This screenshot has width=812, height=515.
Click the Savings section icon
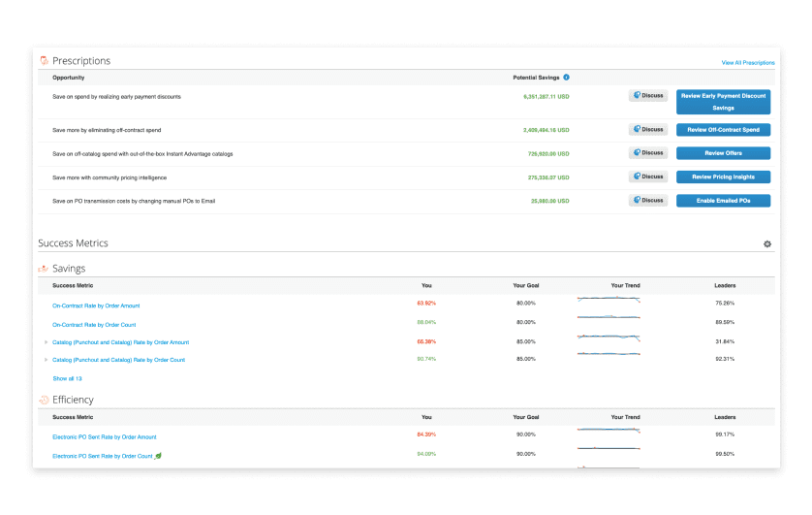click(x=44, y=269)
